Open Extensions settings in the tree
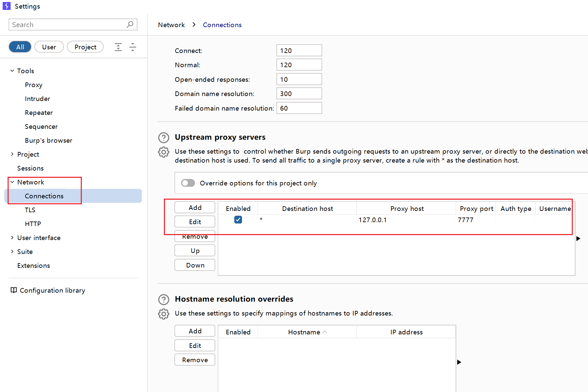Viewport: 588px width, 392px height. (33, 266)
